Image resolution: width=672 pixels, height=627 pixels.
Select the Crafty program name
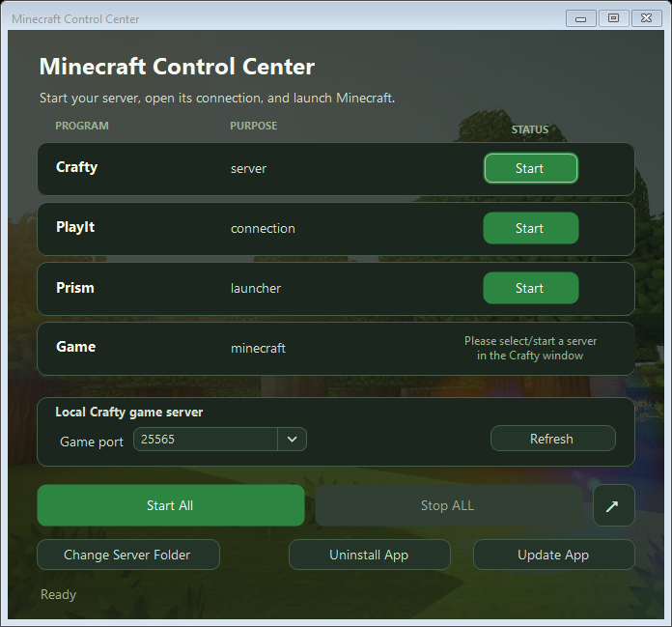click(76, 167)
